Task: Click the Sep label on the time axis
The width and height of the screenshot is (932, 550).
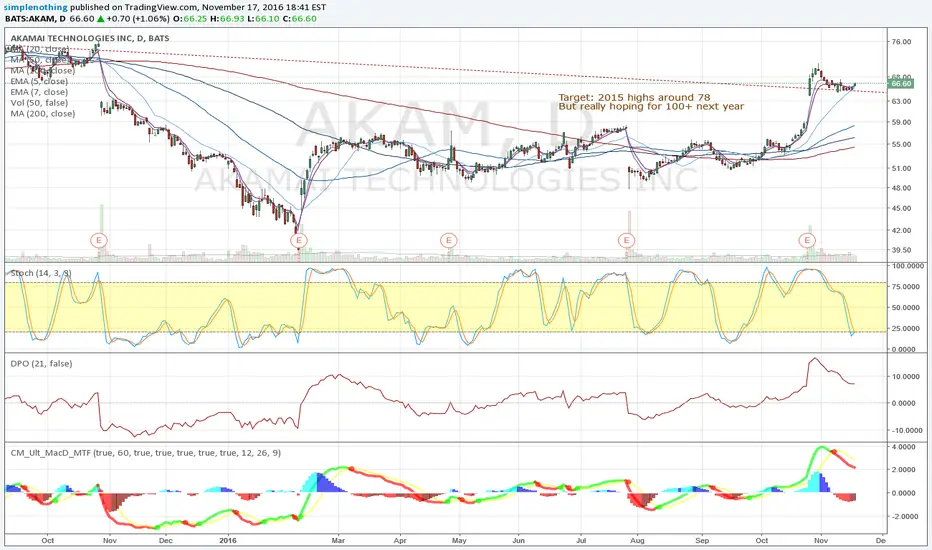Action: point(703,540)
